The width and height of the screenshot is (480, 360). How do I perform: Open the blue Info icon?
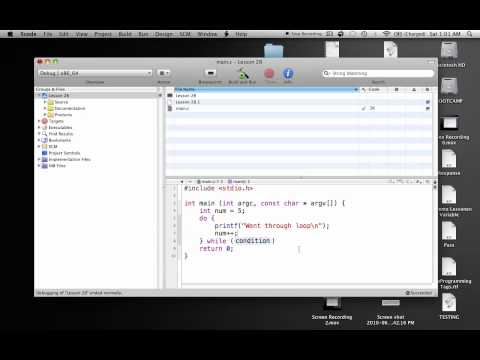click(288, 73)
